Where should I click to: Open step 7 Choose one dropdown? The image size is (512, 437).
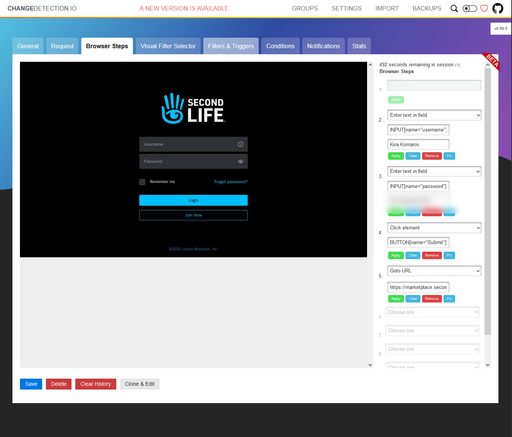point(432,331)
